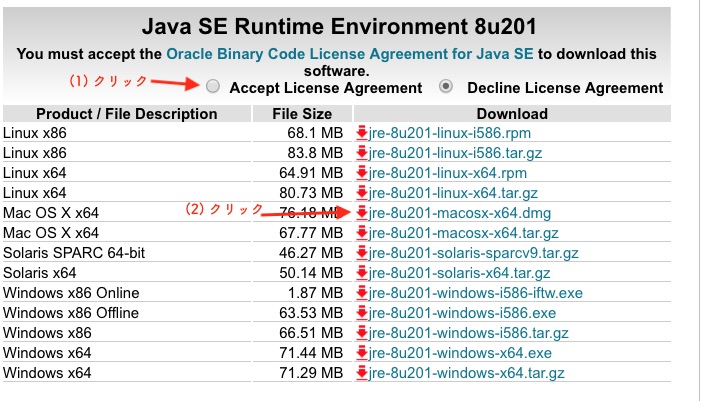Click the 68.1 MB file size
Viewport: 722px width, 401px height.
[x=315, y=133]
